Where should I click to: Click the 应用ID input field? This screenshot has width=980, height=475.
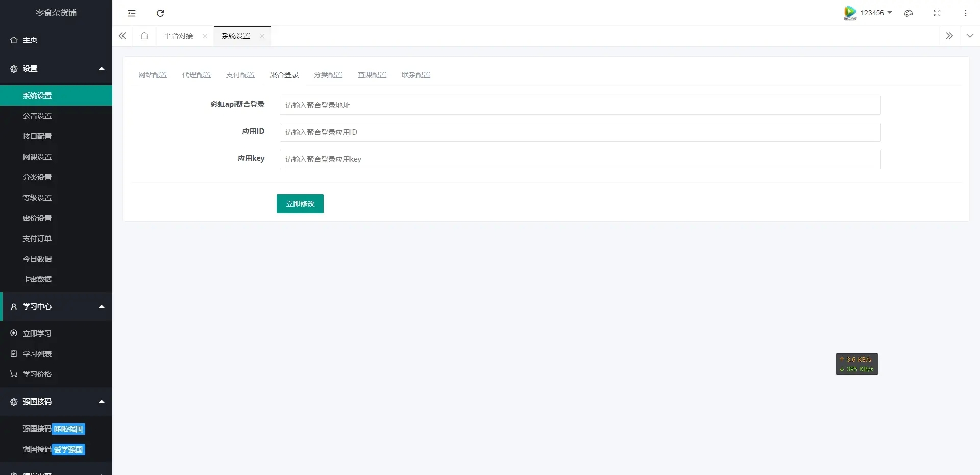click(580, 132)
